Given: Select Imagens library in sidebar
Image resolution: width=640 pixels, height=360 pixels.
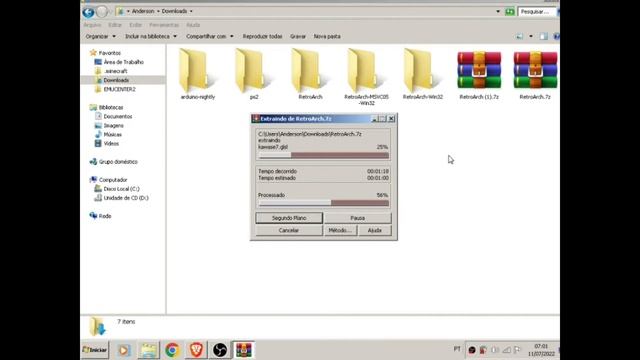Looking at the screenshot, I should [x=109, y=125].
